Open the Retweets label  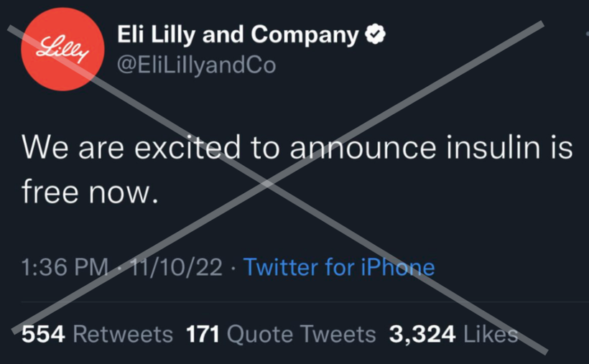[123, 334]
